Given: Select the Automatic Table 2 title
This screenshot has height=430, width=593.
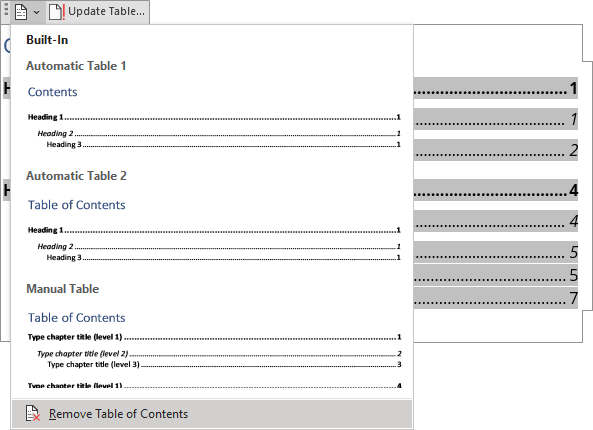Looking at the screenshot, I should pyautogui.click(x=76, y=176).
